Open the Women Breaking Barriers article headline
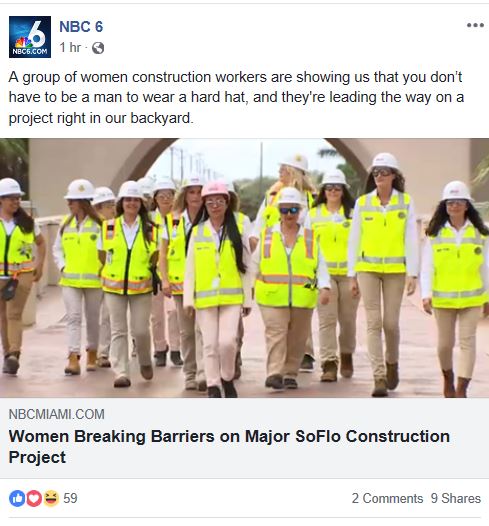Image resolution: width=489 pixels, height=526 pixels. (x=229, y=447)
